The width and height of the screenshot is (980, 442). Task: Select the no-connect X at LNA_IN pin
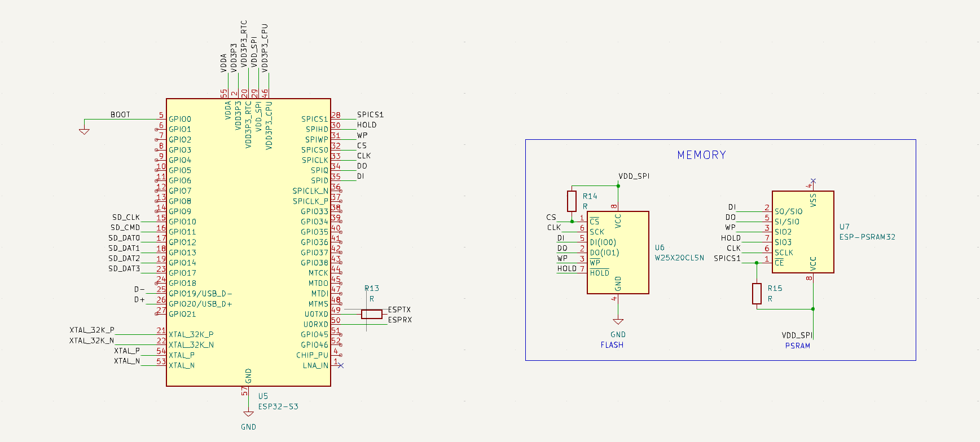(x=341, y=365)
